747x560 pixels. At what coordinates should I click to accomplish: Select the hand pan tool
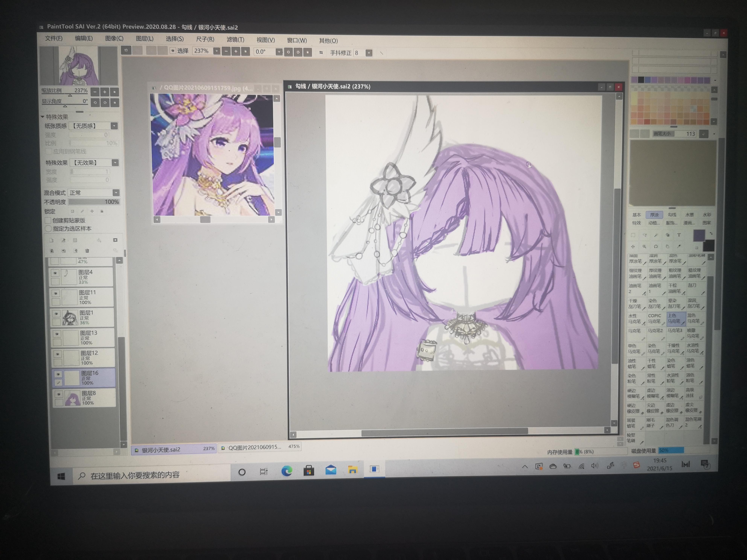point(667,247)
